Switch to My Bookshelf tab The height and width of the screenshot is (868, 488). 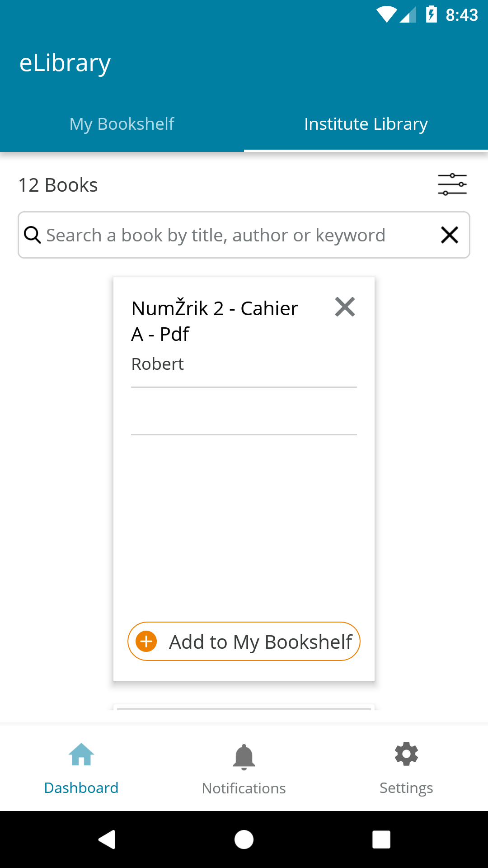coord(122,124)
